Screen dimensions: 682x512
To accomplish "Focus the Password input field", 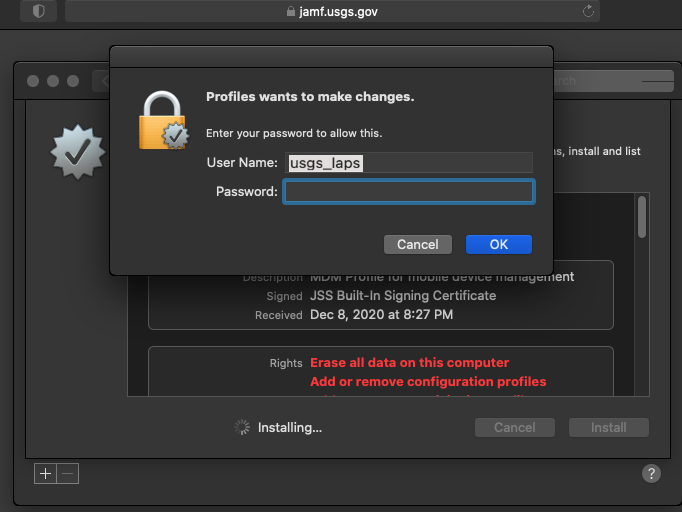I will click(x=409, y=191).
